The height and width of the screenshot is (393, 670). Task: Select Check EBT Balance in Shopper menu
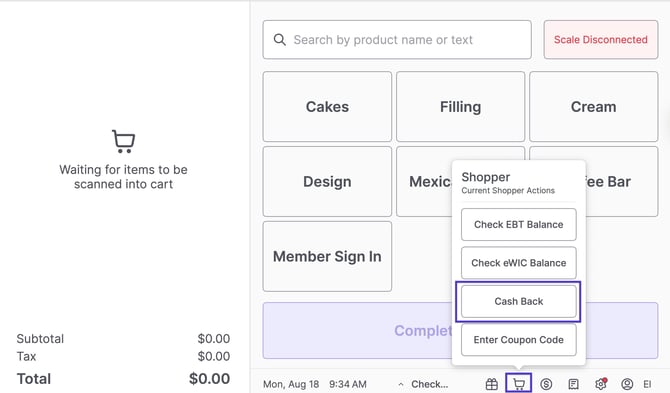(519, 225)
